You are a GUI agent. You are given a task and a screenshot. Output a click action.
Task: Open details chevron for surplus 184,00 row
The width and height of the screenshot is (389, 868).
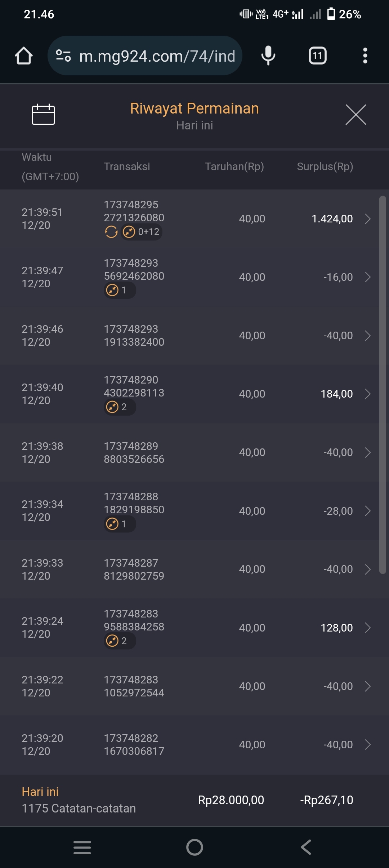[367, 394]
